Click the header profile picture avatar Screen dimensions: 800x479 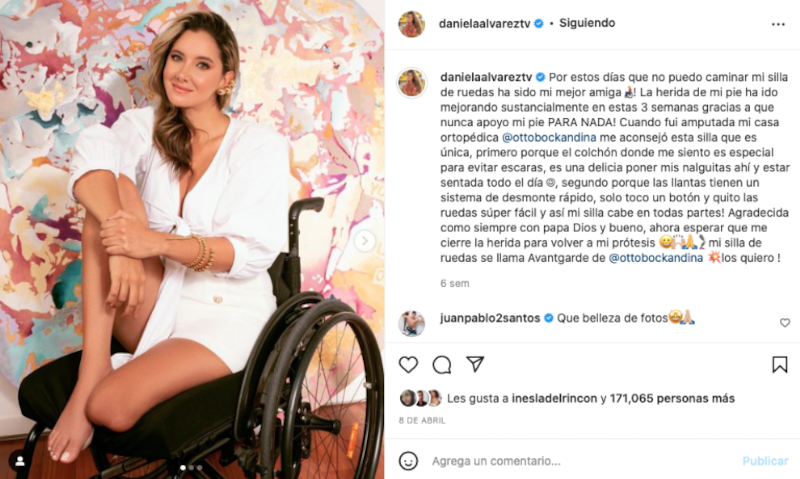point(411,24)
